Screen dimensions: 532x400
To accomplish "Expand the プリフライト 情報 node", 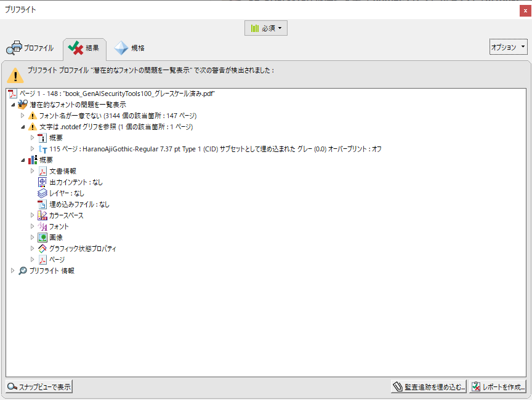I will [13, 271].
